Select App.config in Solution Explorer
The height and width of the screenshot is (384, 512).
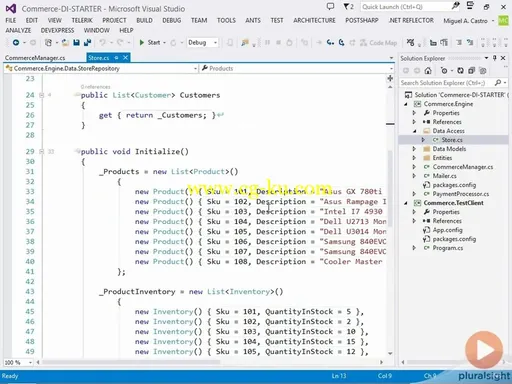[x=447, y=230]
